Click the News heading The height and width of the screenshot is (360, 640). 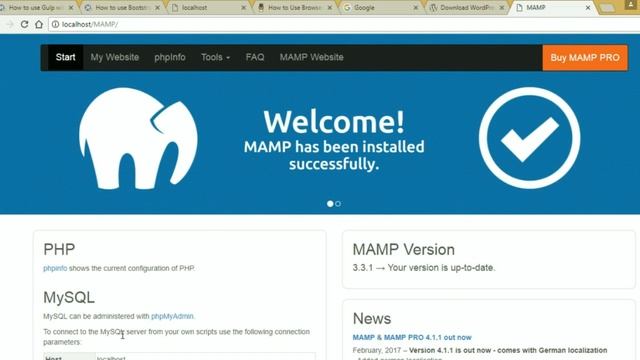tap(372, 318)
